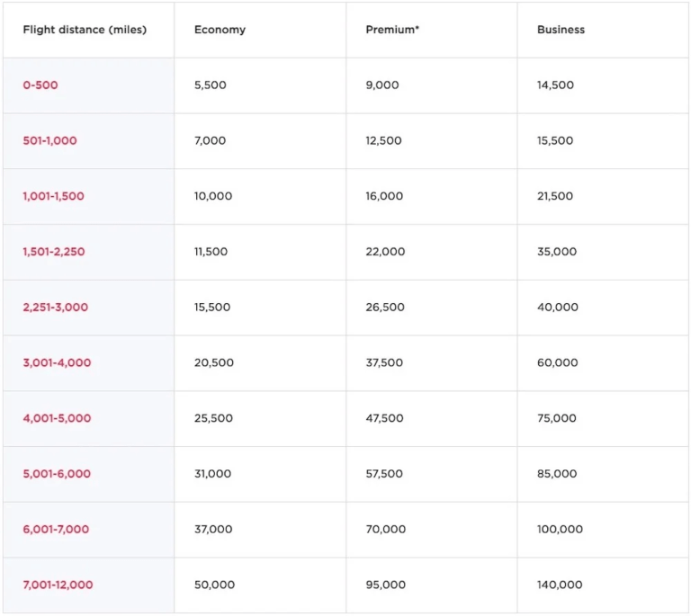Click the 0-500 flight distance row label

(x=40, y=85)
